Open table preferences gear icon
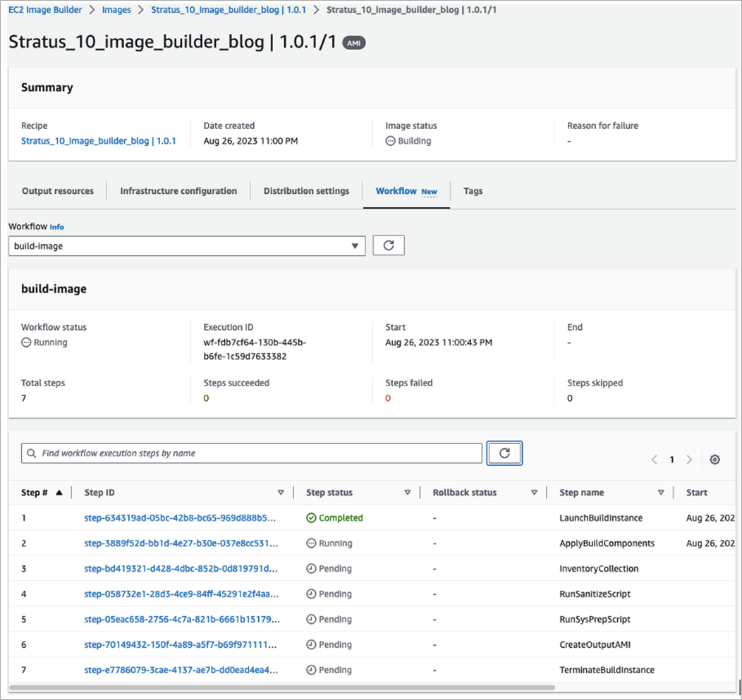 [x=714, y=459]
